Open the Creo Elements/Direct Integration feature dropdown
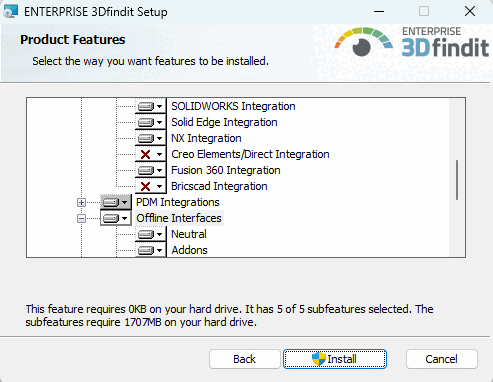 tap(150, 154)
